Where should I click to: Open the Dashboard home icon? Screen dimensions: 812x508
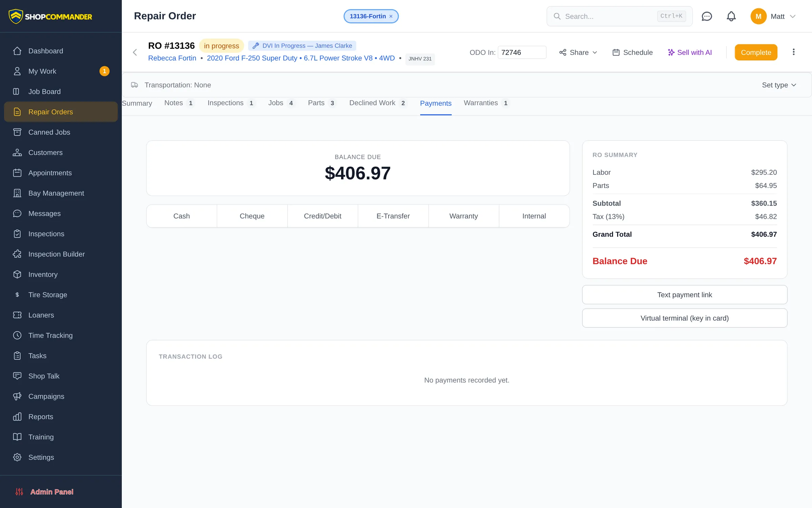pyautogui.click(x=17, y=51)
